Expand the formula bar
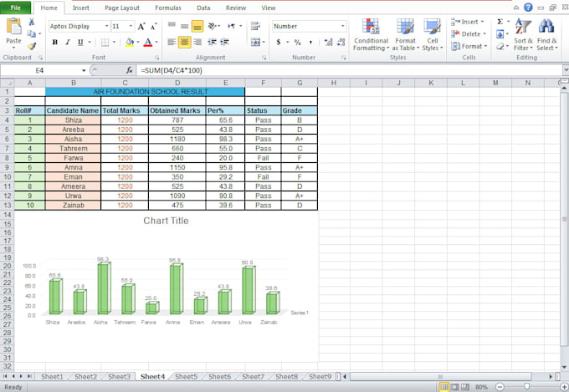Viewport: 569px width, 392px height. (x=566, y=69)
